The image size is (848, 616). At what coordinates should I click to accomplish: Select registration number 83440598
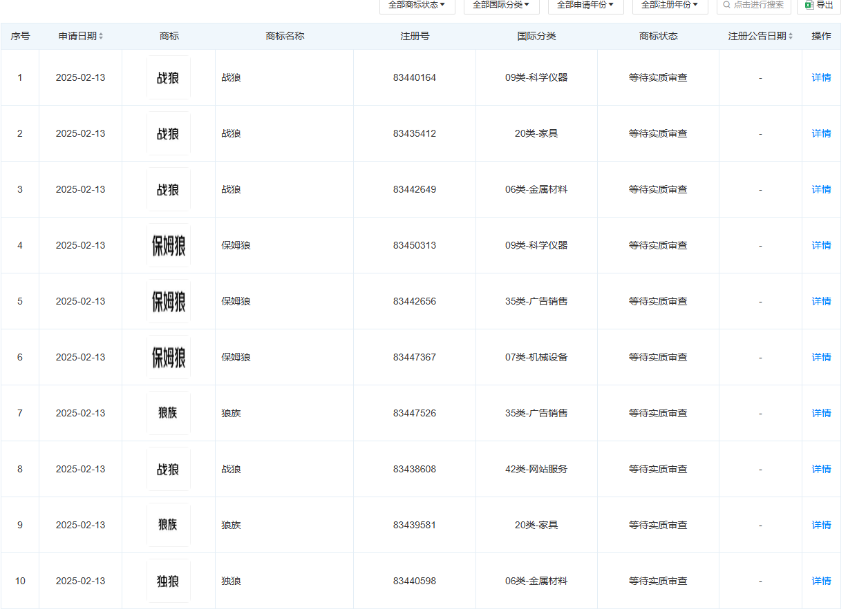point(415,581)
